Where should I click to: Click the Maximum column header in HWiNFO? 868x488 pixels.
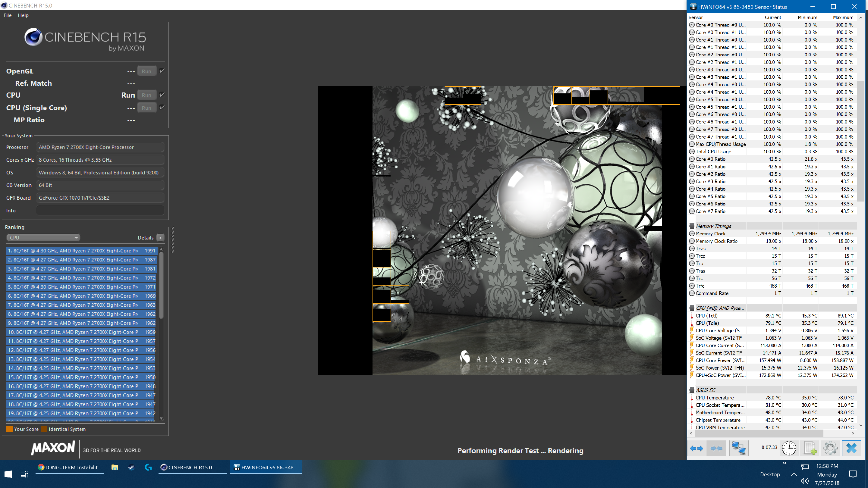coord(843,17)
